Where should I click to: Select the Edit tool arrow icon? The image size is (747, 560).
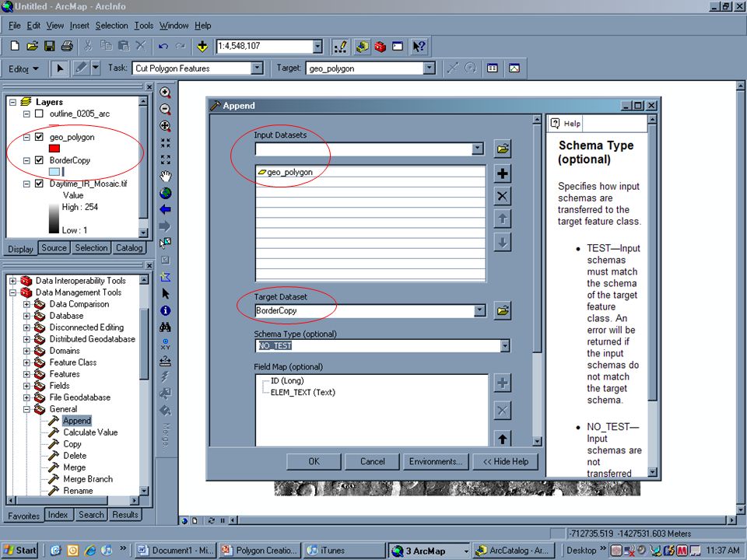[60, 68]
